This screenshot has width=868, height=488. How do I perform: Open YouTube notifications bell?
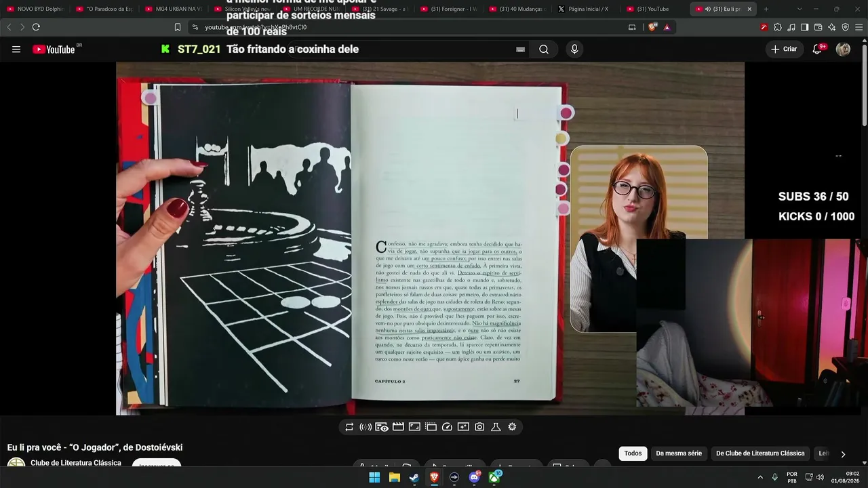pos(818,49)
